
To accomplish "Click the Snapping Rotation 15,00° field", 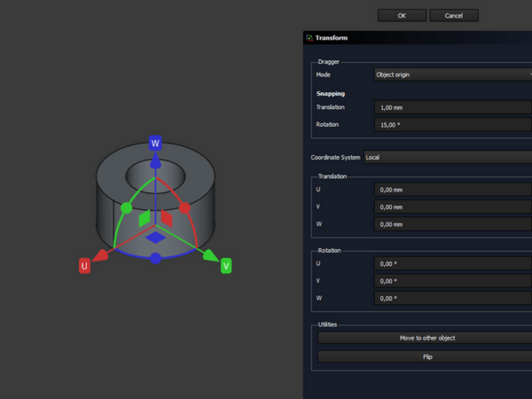I will 452,125.
